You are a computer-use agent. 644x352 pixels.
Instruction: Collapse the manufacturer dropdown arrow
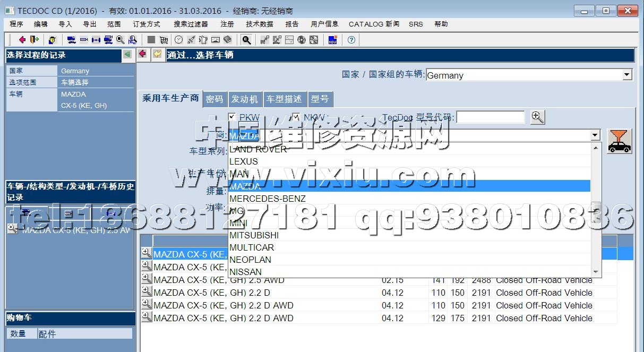595,135
